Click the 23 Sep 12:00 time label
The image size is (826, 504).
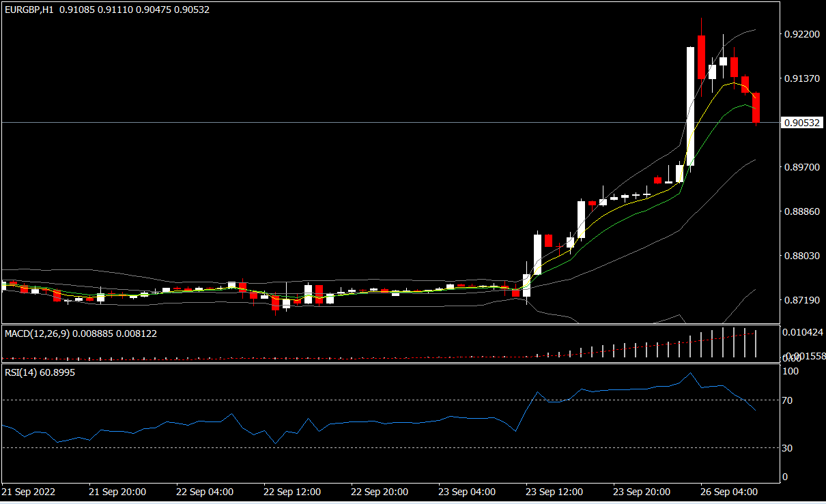pos(554,492)
